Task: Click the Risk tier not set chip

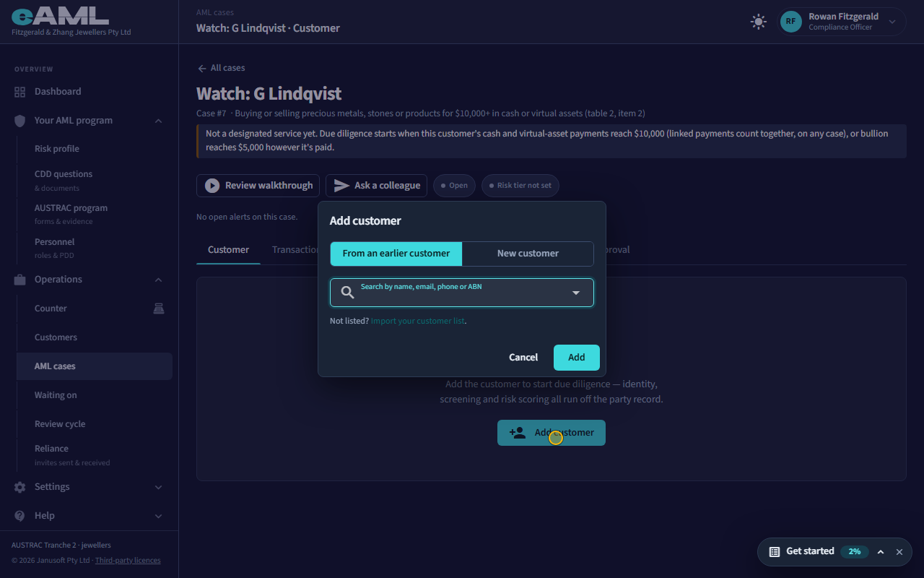Action: (520, 186)
